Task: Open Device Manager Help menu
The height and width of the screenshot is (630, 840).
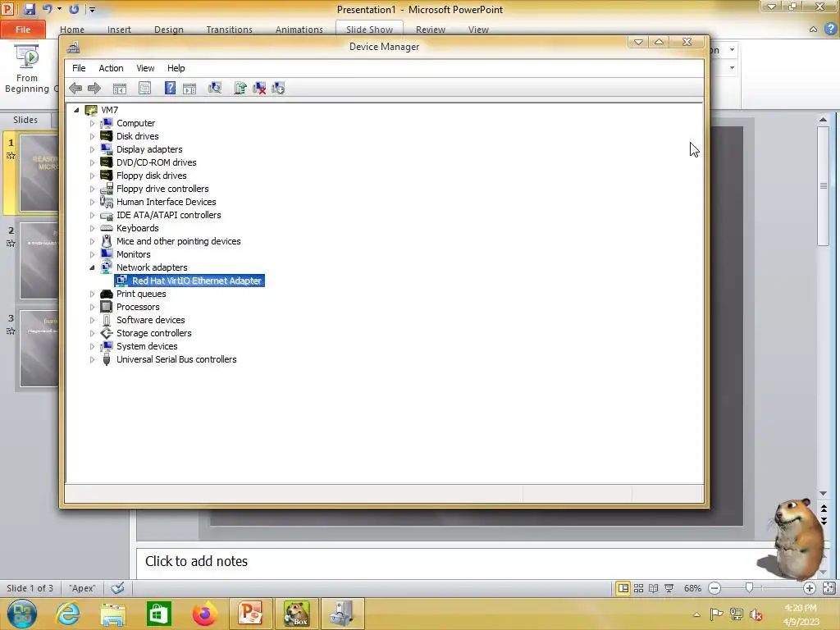Action: pos(176,68)
